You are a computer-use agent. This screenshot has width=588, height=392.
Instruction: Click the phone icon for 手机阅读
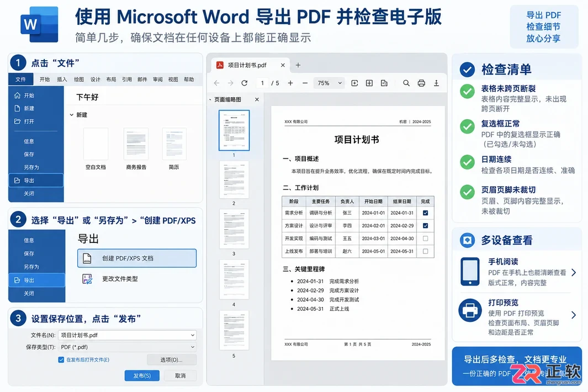(x=470, y=272)
